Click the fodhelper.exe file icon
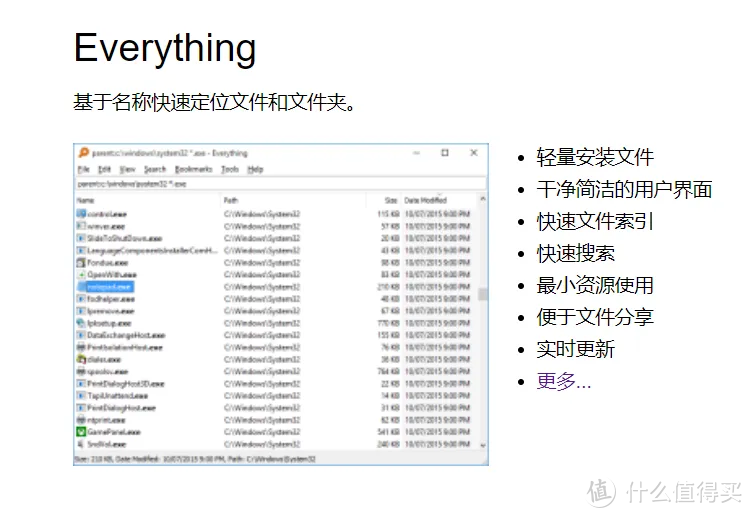This screenshot has height=518, width=753. 81,299
